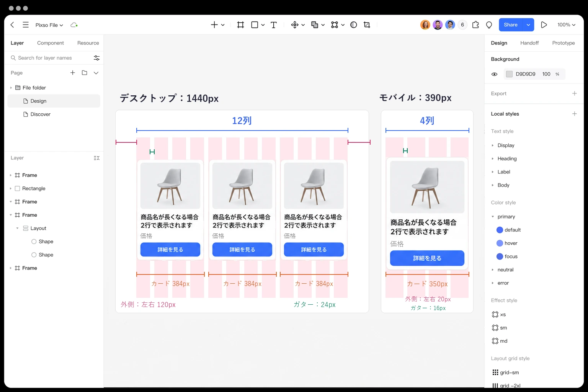Create a new page folder
Image resolution: width=588 pixels, height=392 pixels.
[x=84, y=73]
